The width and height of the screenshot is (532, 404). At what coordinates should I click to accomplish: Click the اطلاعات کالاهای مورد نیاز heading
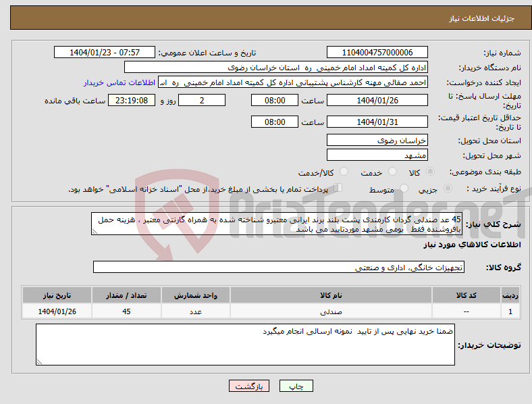[x=472, y=245]
